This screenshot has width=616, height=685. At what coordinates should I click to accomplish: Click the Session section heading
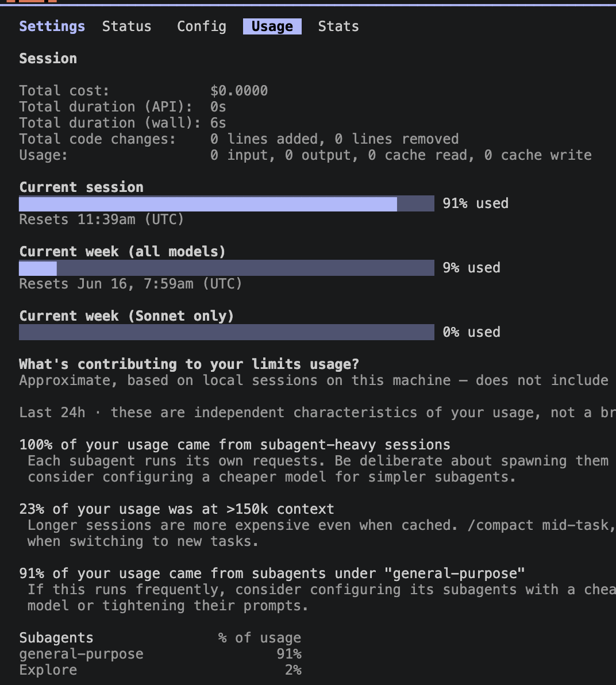(x=48, y=59)
